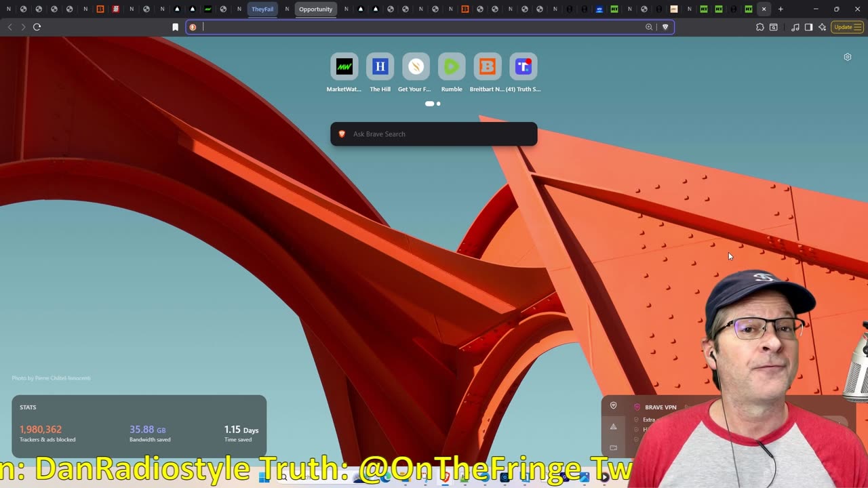Click the BRAVE VPN heading
The image size is (868, 488).
click(x=660, y=407)
